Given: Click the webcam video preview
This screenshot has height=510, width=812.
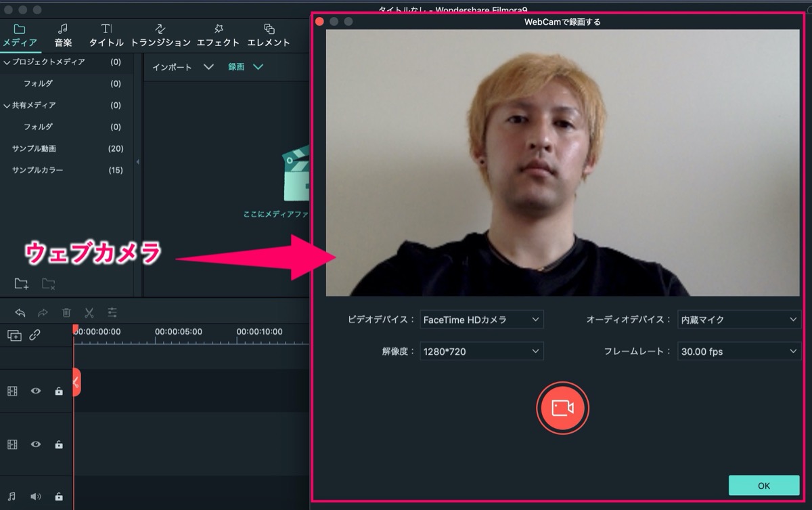Looking at the screenshot, I should click(x=562, y=163).
